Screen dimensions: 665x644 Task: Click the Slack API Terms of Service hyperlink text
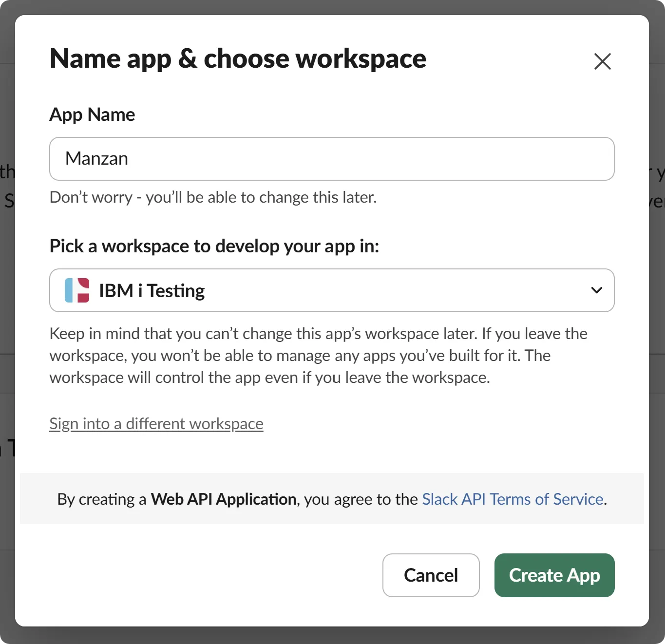coord(512,499)
